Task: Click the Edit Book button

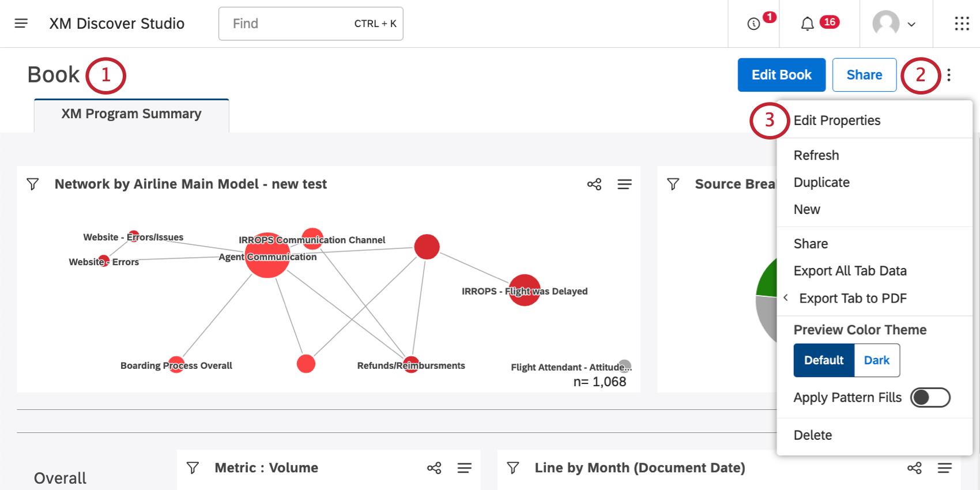Action: click(781, 75)
